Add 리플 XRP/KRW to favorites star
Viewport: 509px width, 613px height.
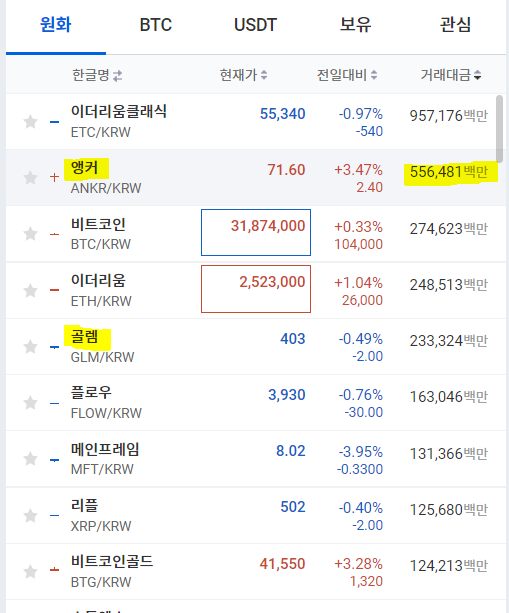[30, 516]
